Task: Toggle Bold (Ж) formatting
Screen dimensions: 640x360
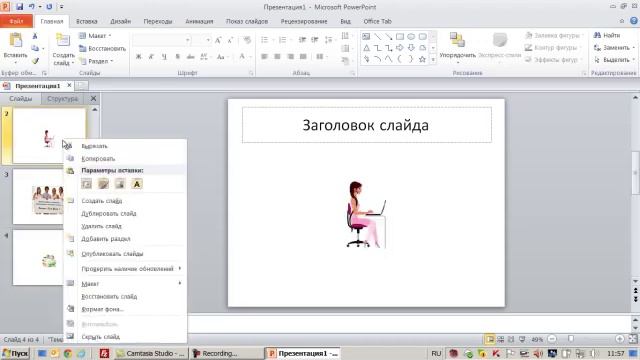Action: click(138, 57)
